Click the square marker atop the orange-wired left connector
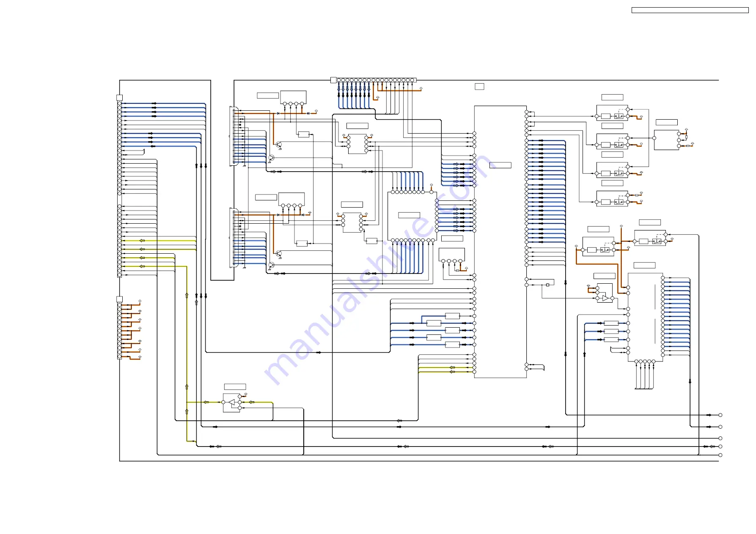Viewport: 756px width, 534px height. 119,299
